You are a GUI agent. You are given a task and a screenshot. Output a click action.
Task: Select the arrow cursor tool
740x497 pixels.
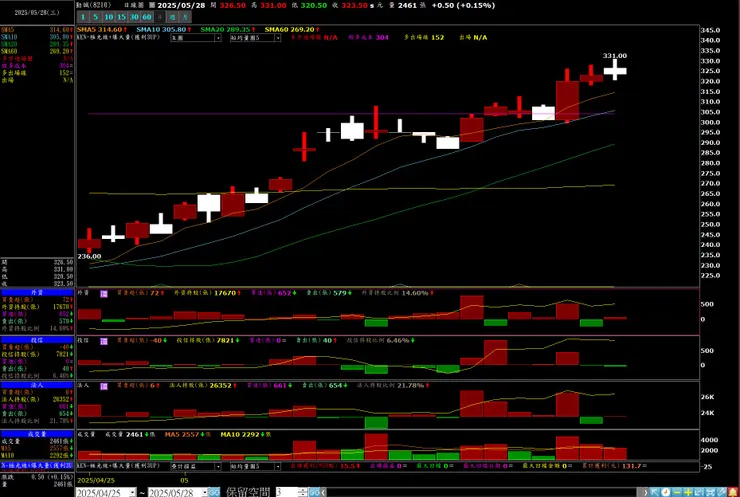(x=655, y=492)
